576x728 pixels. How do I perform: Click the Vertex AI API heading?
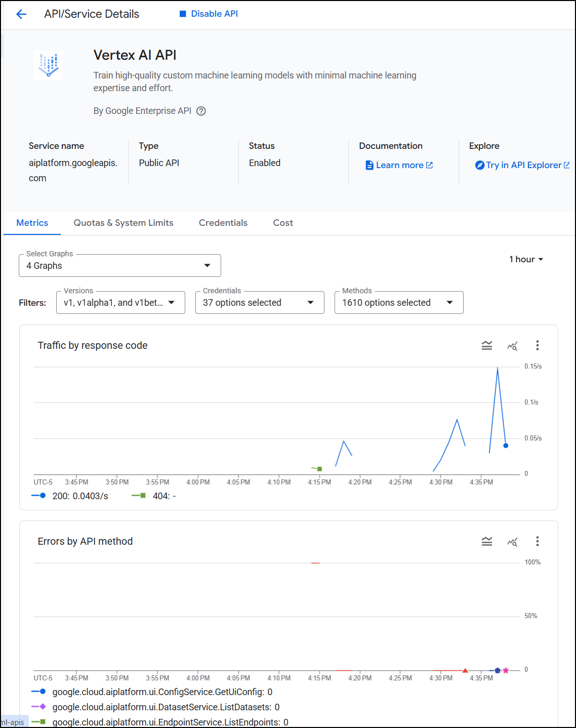[135, 55]
